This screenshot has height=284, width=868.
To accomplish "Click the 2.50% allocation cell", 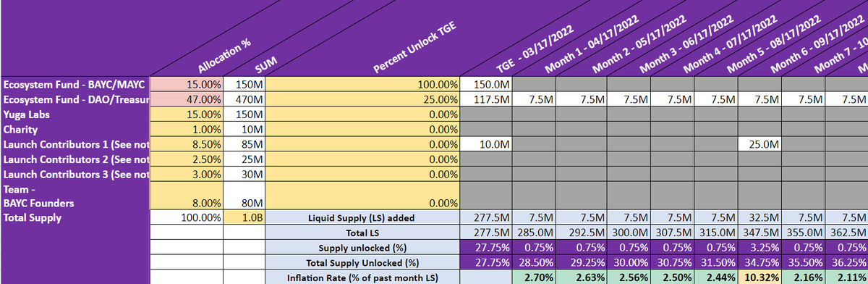I will click(x=186, y=159).
